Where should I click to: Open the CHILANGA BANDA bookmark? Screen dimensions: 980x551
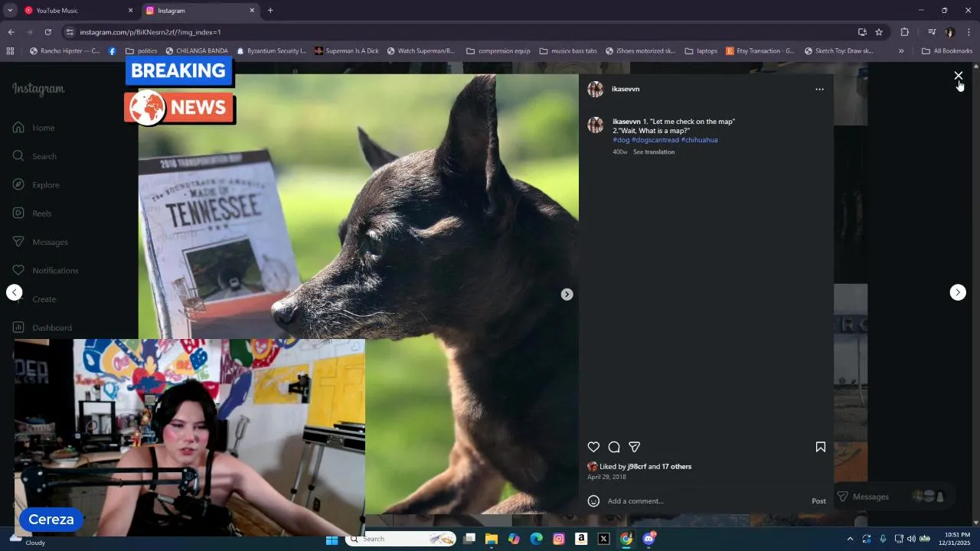point(196,51)
